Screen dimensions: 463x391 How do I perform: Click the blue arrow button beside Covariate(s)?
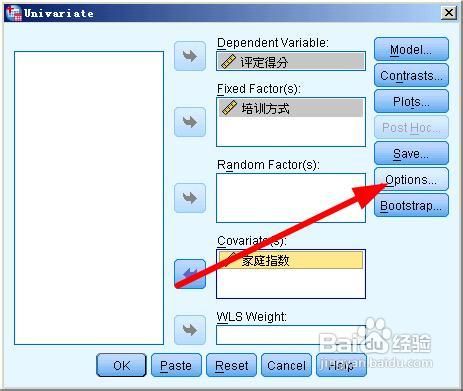(x=190, y=274)
